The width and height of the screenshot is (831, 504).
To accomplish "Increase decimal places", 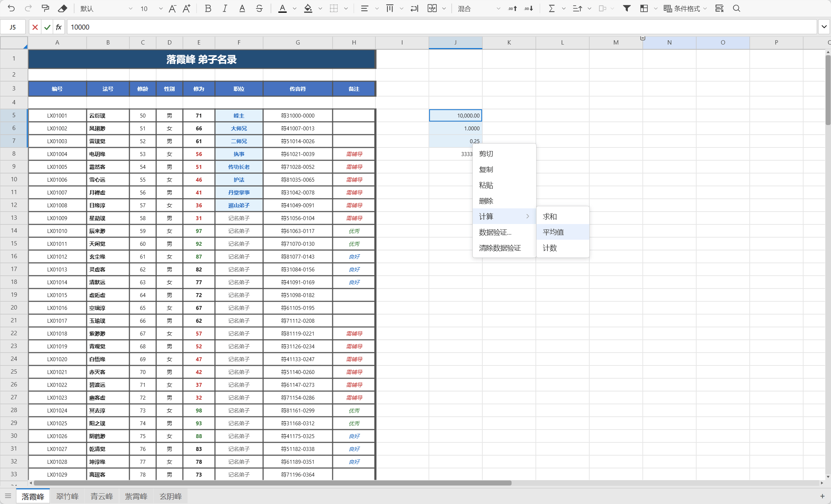I will pyautogui.click(x=512, y=9).
